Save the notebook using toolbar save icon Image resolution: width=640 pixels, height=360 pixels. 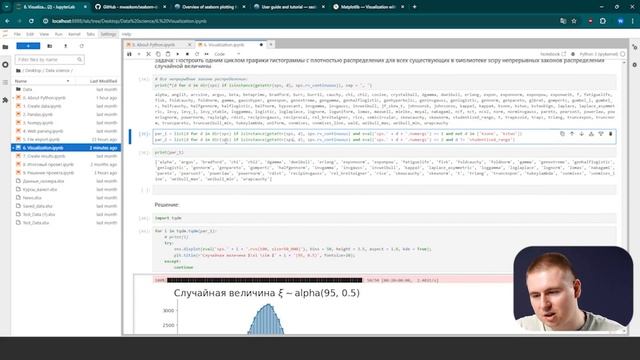pos(129,54)
